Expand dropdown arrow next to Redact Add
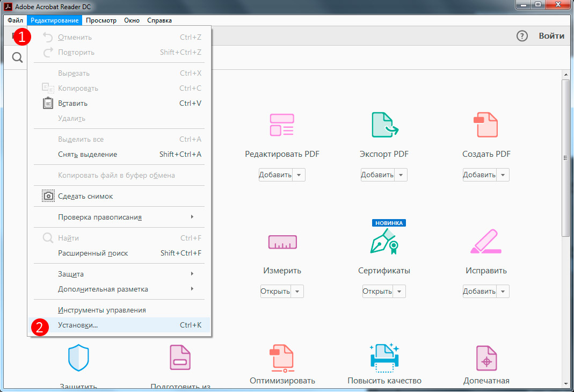 [503, 292]
